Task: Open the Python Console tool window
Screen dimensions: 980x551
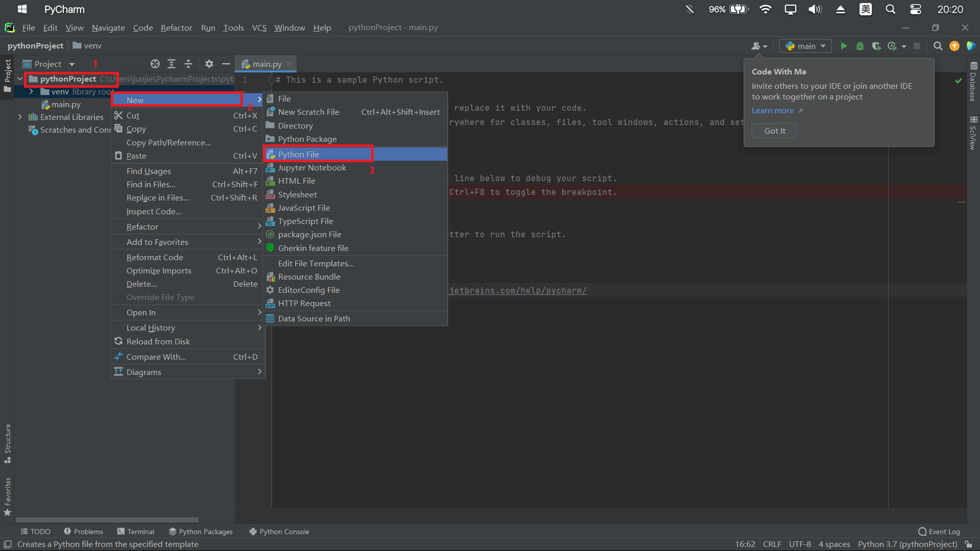Action: (x=279, y=532)
